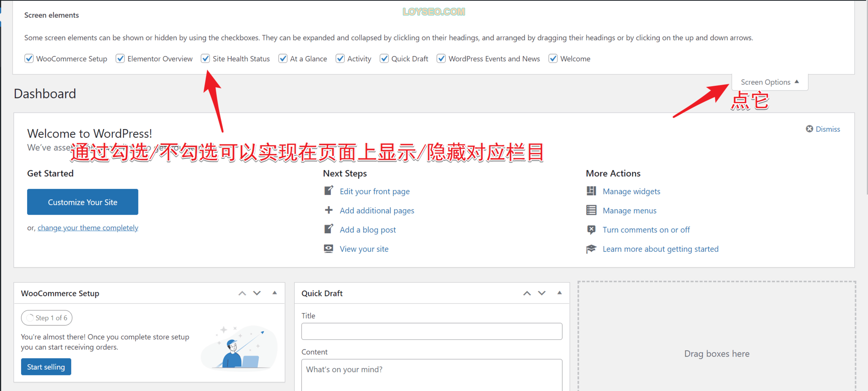Click the Dashboard page heading
This screenshot has width=868, height=391.
click(45, 94)
